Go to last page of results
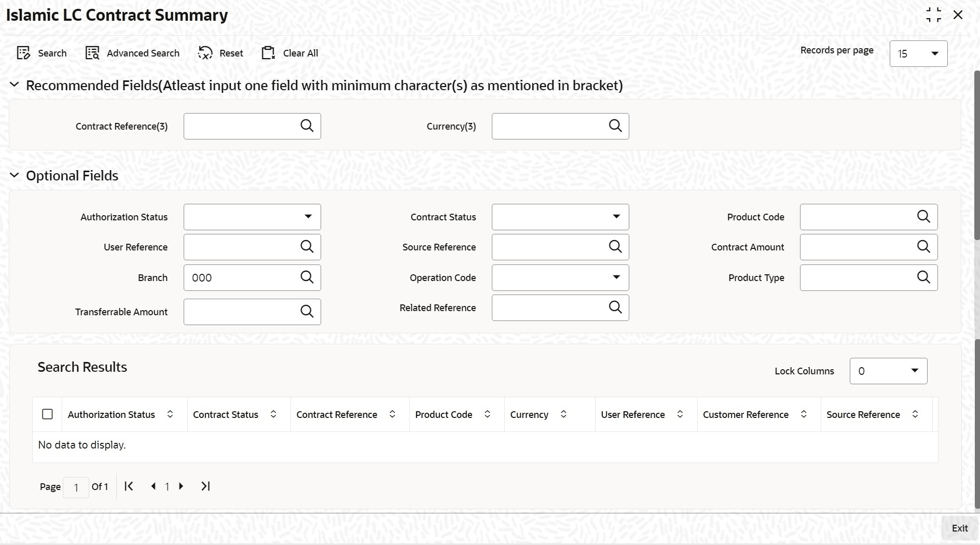The height and width of the screenshot is (545, 980). coord(205,486)
